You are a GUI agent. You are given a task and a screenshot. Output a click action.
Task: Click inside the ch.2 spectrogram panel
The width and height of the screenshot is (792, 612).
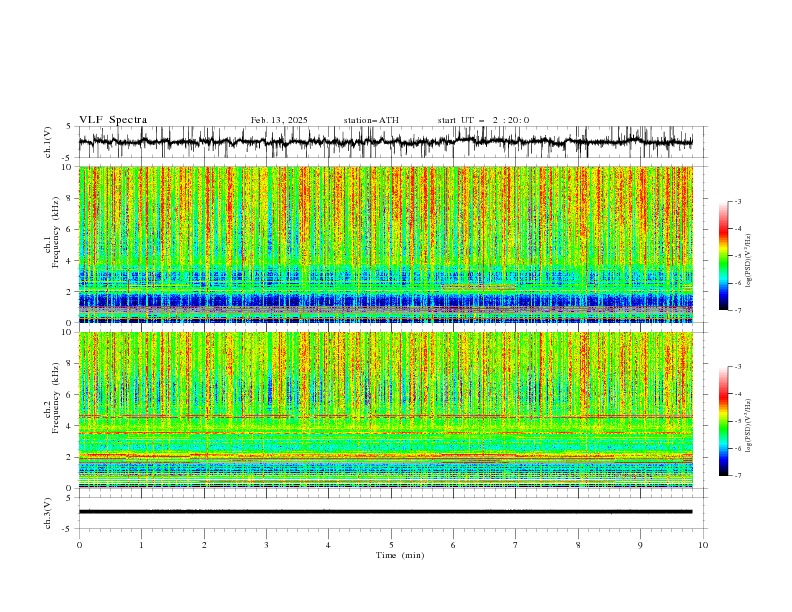[x=385, y=410]
